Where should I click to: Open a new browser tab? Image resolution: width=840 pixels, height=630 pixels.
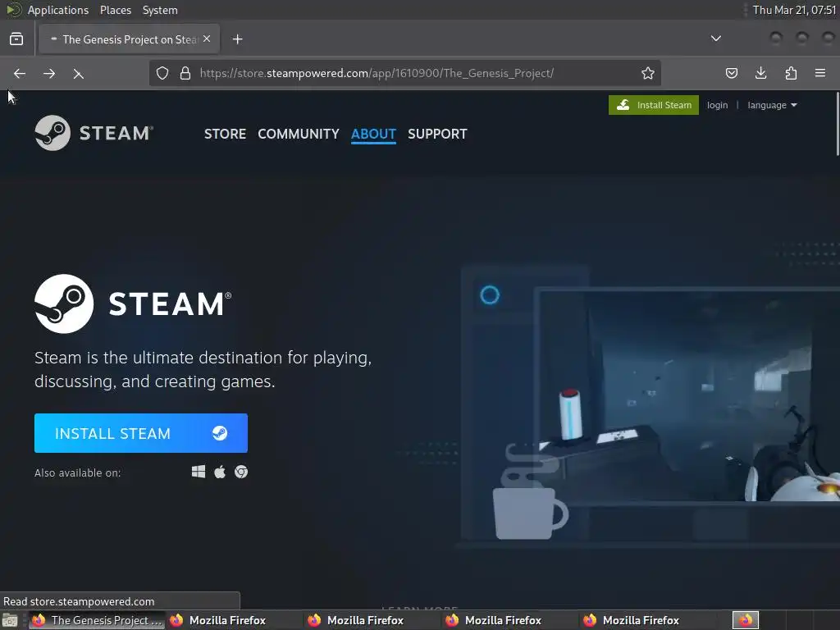tap(237, 39)
